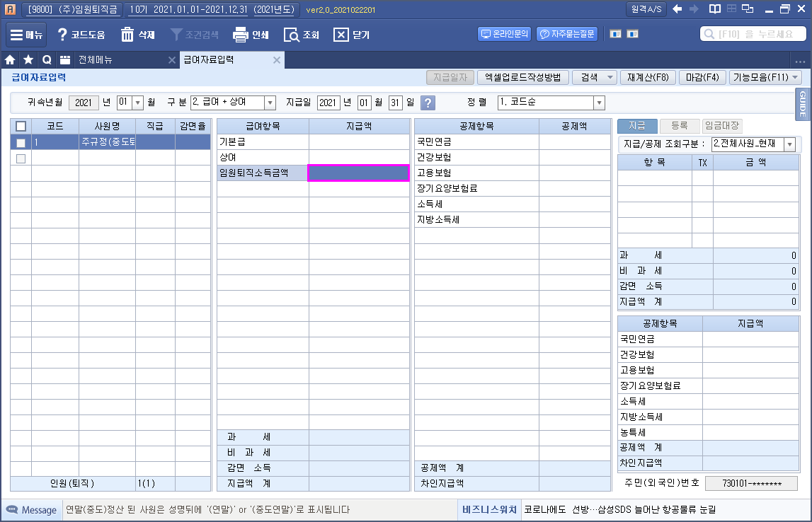Viewport: 812px width, 522px height.
Task: Open favorites star icon
Action: pyautogui.click(x=28, y=60)
